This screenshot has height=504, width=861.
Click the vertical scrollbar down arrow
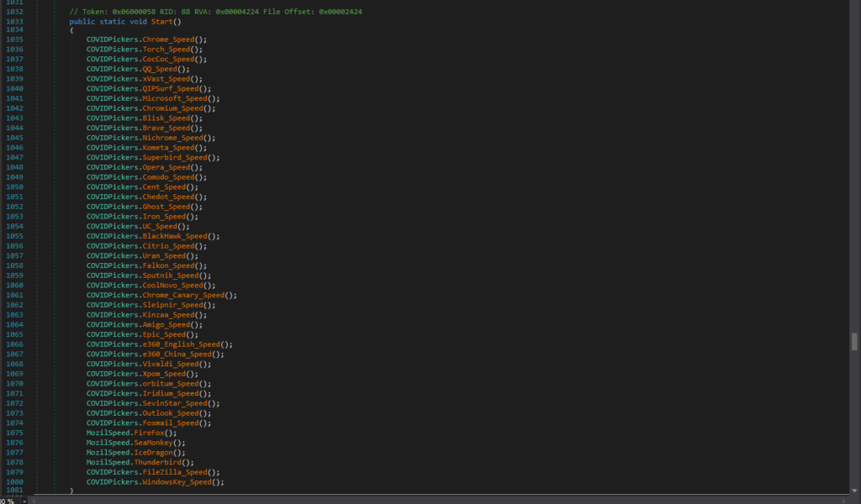click(854, 490)
